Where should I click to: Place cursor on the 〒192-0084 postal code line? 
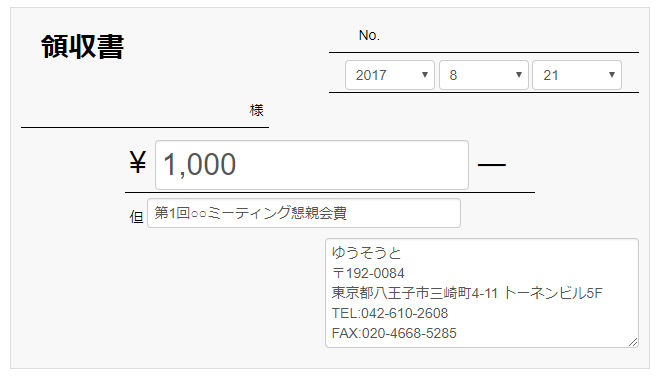pos(368,273)
